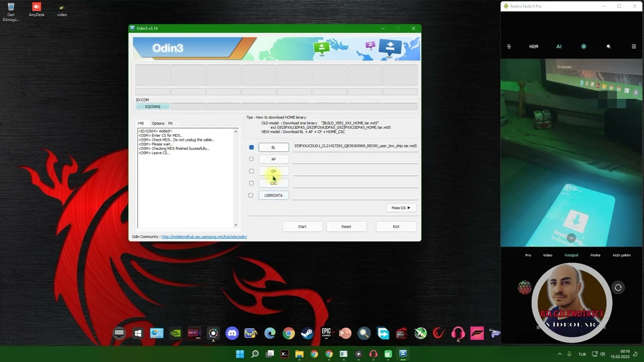644x362 pixels.
Task: Open Geri Dönüşüm recycle bin desktop icon
Action: pyautogui.click(x=11, y=12)
